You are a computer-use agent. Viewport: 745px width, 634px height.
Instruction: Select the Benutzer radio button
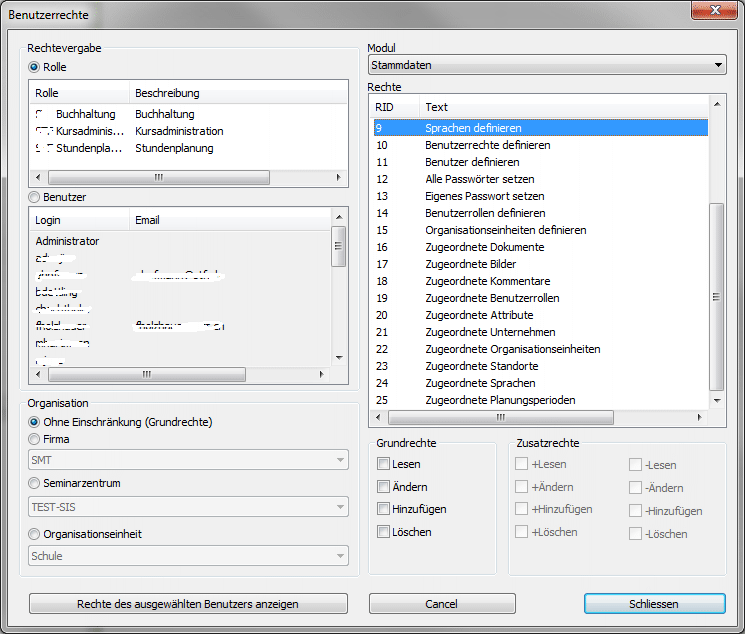click(x=35, y=198)
